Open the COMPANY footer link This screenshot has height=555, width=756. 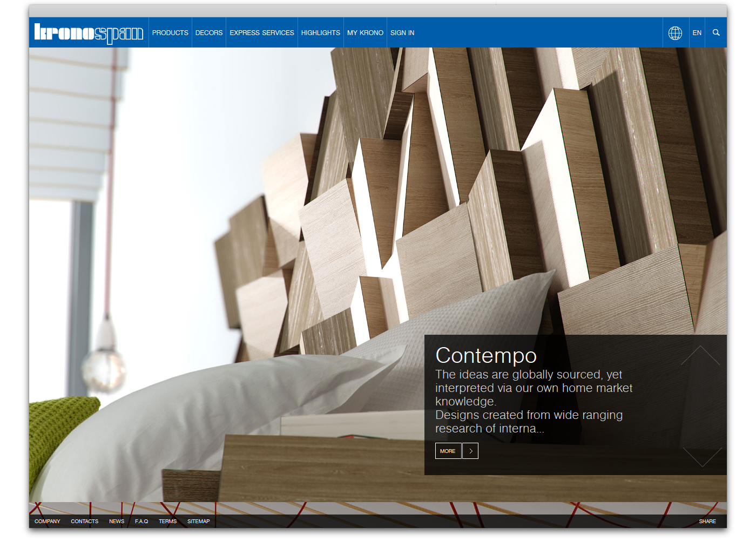pyautogui.click(x=48, y=522)
